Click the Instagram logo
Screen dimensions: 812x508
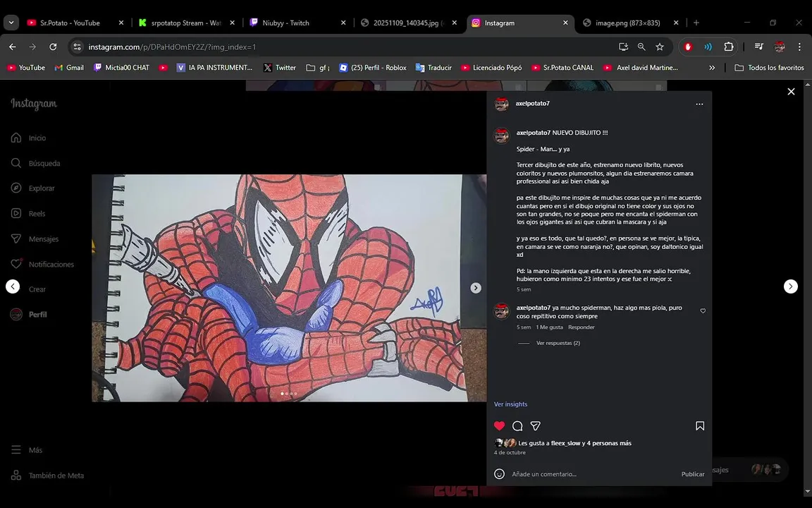(34, 104)
